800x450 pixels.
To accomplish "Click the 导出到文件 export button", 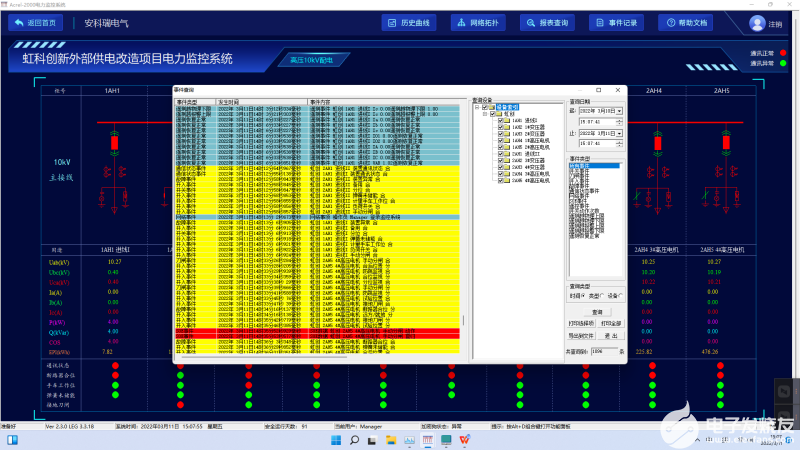I will click(x=582, y=335).
